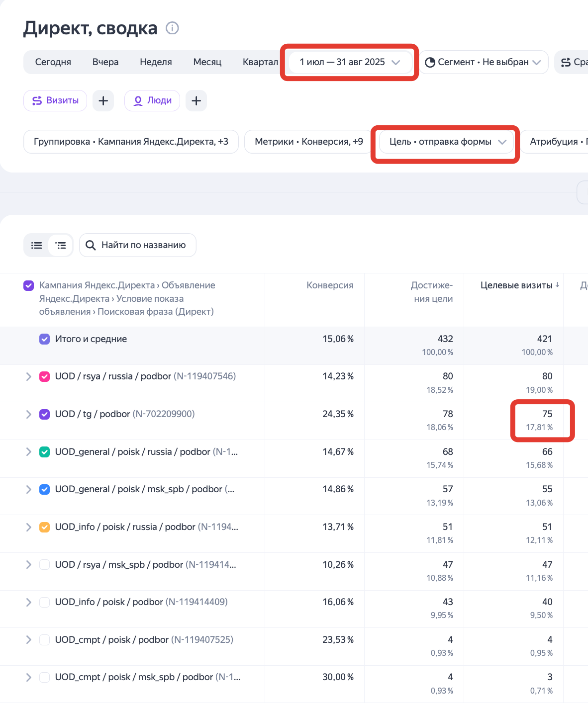Select the Неделя period tab

pyautogui.click(x=156, y=62)
